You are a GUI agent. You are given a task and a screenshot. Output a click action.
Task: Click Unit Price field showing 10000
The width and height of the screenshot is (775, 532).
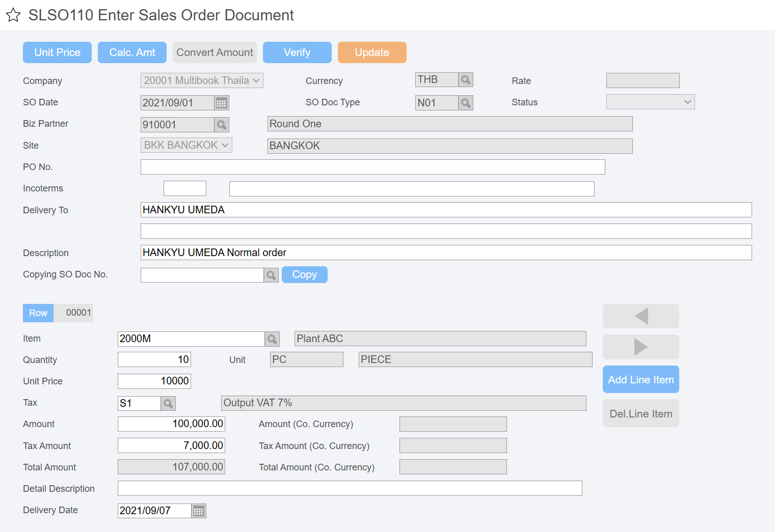point(154,381)
